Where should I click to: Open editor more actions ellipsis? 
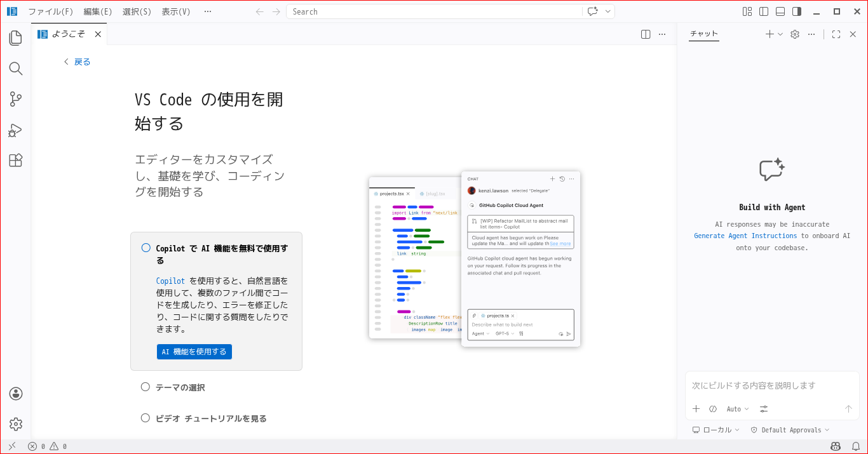[662, 34]
